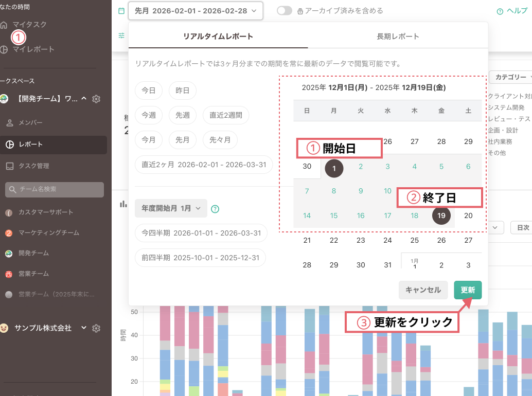Focus the チーム名検索 search field
Viewport: 532px width, 396px height.
pos(55,189)
